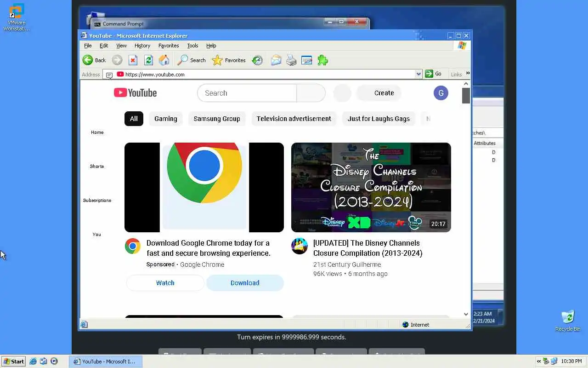Click the Command Prompt window title bar
Screen dimensions: 588x368
click(230, 23)
